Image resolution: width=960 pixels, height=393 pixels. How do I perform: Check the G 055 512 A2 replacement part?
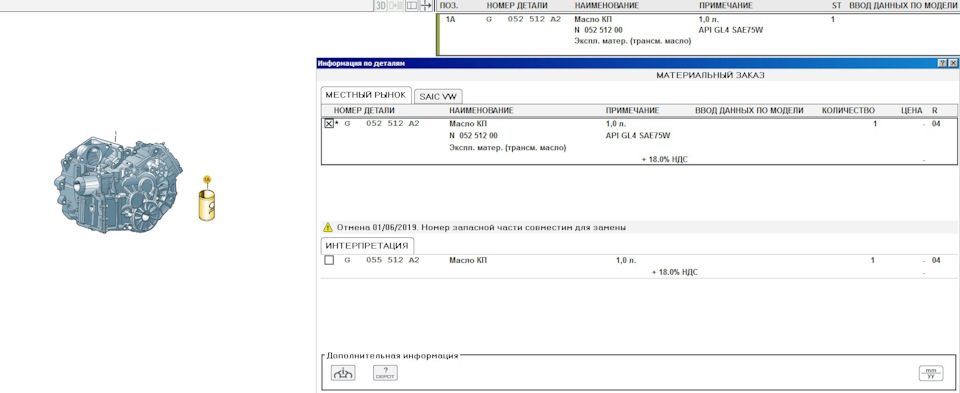tap(329, 260)
